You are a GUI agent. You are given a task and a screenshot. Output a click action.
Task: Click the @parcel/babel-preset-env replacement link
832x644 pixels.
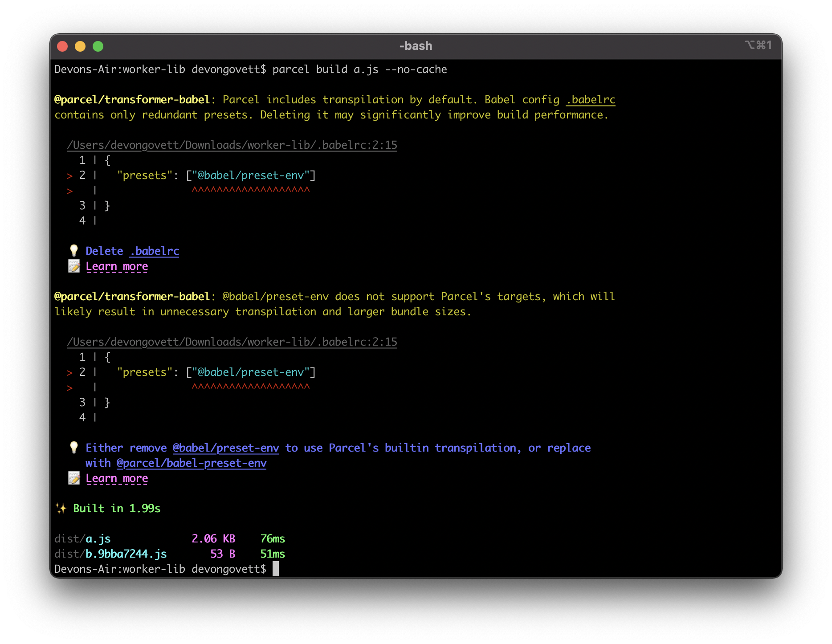(191, 463)
